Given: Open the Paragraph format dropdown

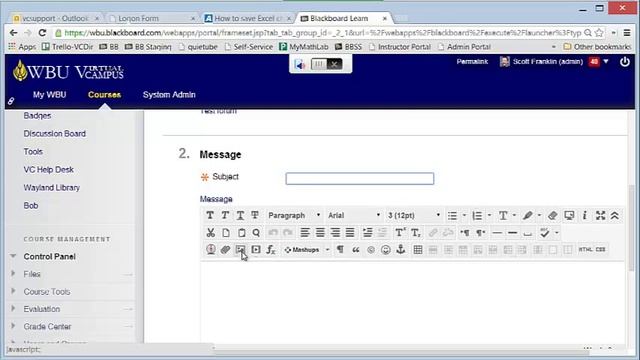Looking at the screenshot, I should (294, 216).
